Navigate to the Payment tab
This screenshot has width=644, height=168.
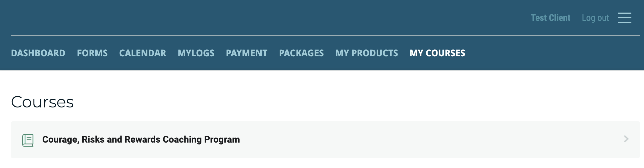(247, 53)
